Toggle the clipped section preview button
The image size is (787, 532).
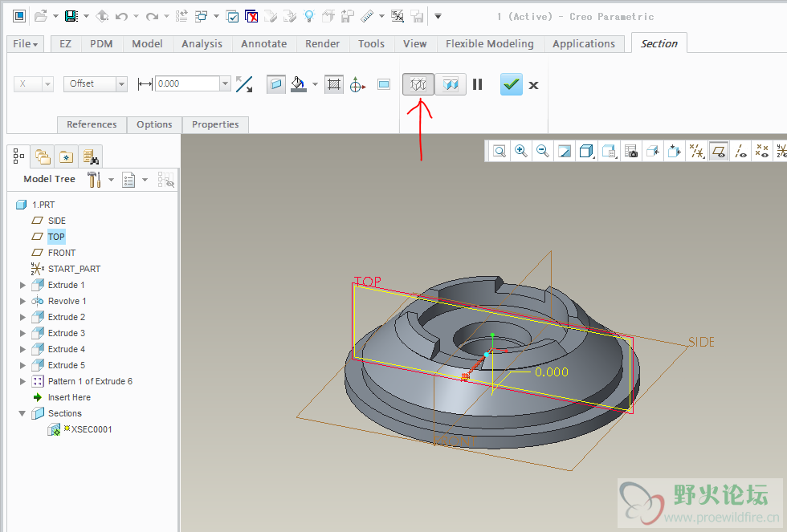tap(451, 84)
